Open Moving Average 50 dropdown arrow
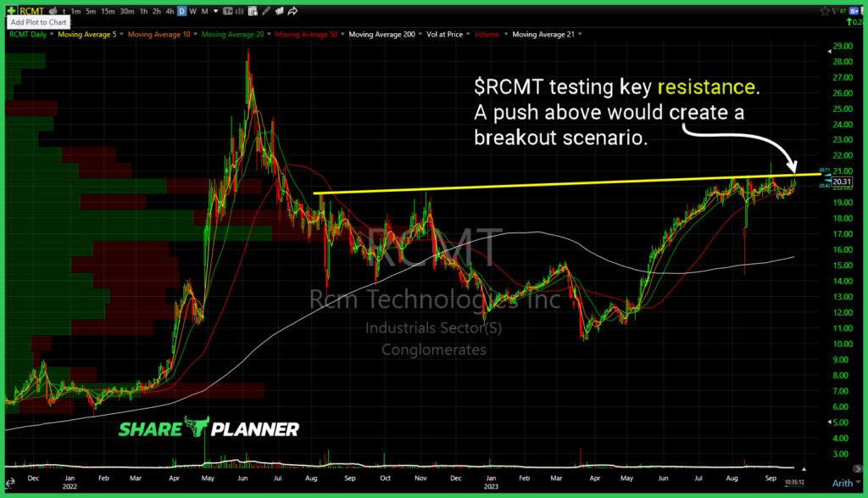 click(x=342, y=34)
